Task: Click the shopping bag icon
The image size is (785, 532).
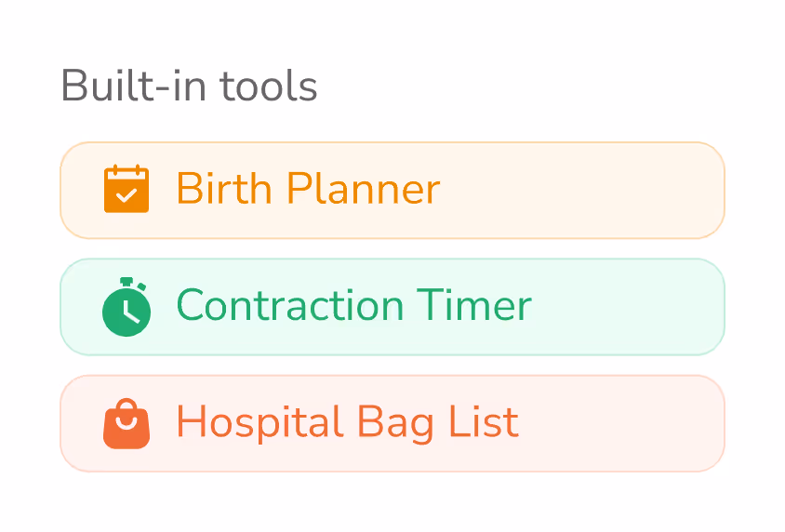Action: [126, 423]
